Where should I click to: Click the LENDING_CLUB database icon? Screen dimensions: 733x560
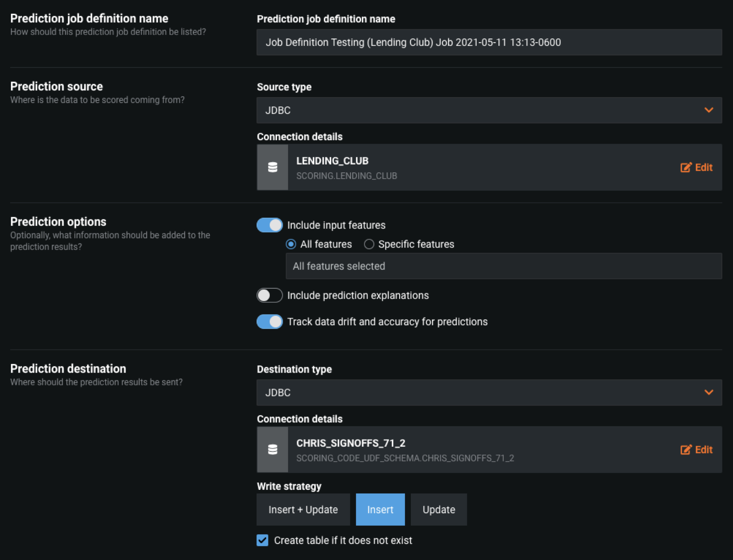273,167
